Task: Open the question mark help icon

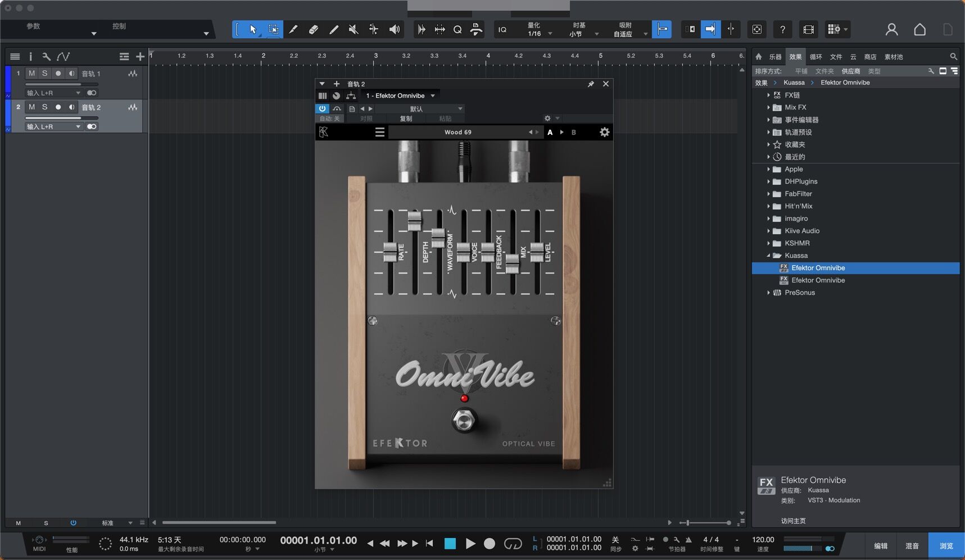Action: click(782, 29)
